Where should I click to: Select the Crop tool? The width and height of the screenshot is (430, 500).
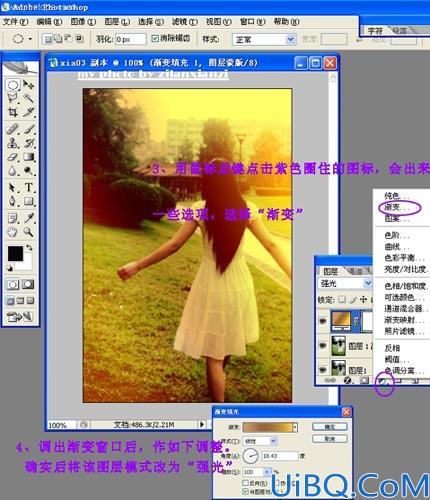click(x=13, y=112)
